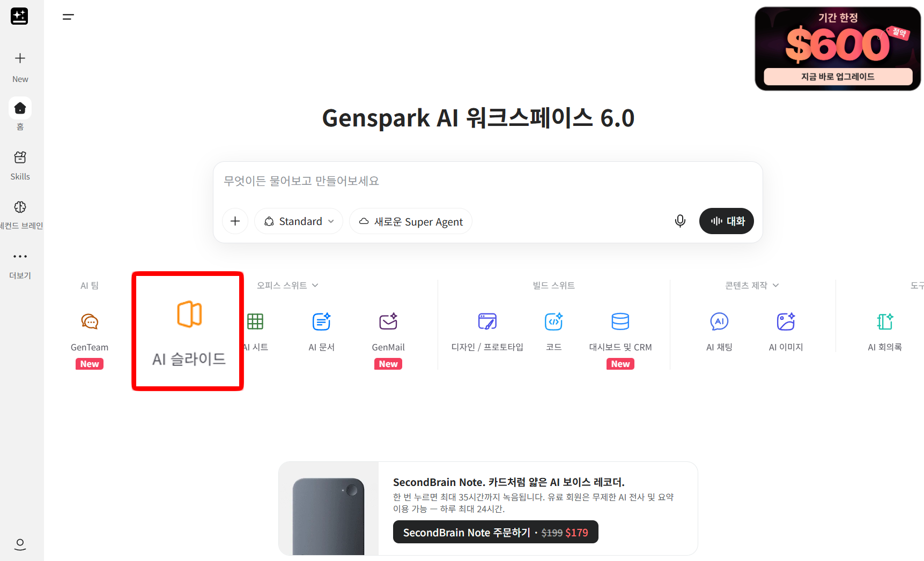Screen dimensions: 924x561
Task: Click the microphone voice input icon
Action: [x=680, y=221]
